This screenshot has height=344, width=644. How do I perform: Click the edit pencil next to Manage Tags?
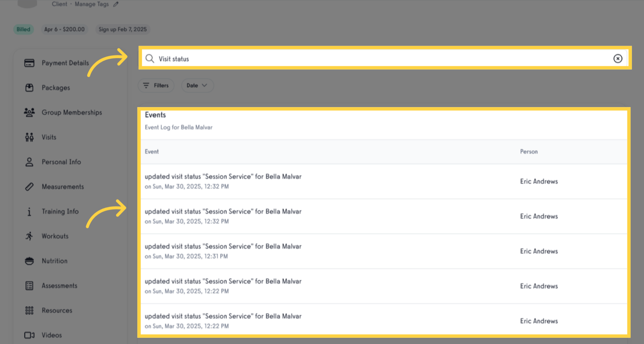[x=116, y=4]
